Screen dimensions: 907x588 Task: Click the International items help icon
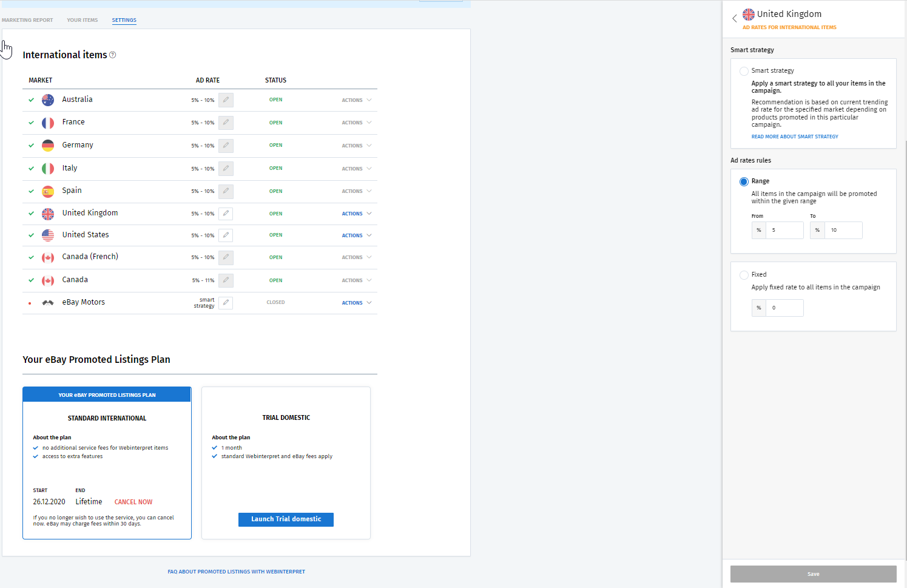pos(112,55)
